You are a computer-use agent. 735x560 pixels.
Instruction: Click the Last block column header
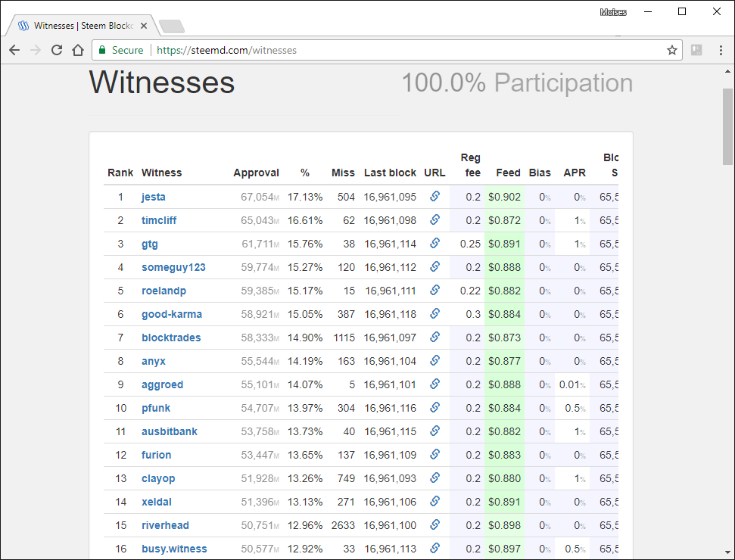pyautogui.click(x=390, y=173)
